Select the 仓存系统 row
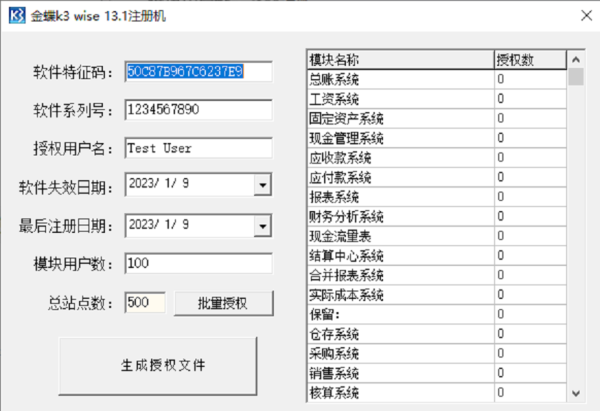 point(437,334)
